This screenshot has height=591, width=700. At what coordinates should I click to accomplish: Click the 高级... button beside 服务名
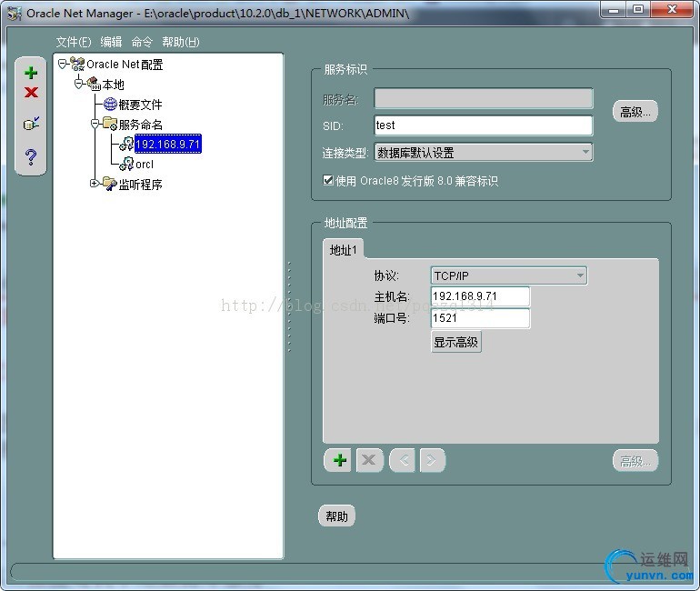635,111
